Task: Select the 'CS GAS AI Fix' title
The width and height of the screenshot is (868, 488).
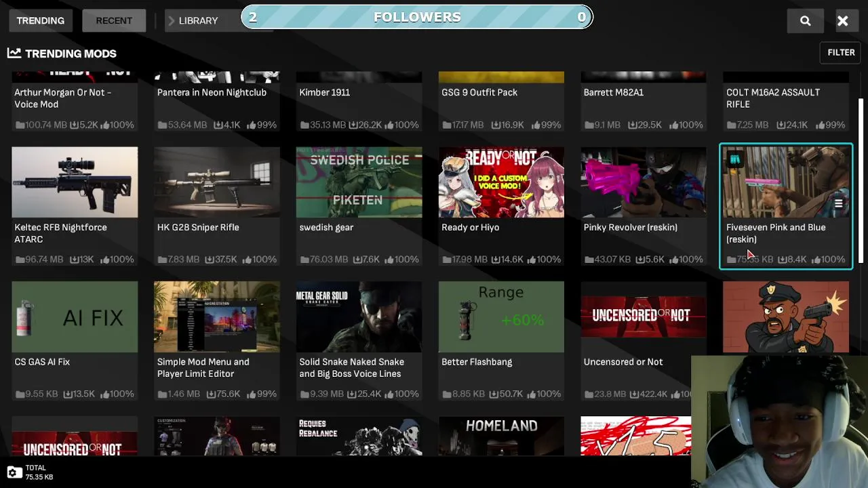Action: coord(42,362)
